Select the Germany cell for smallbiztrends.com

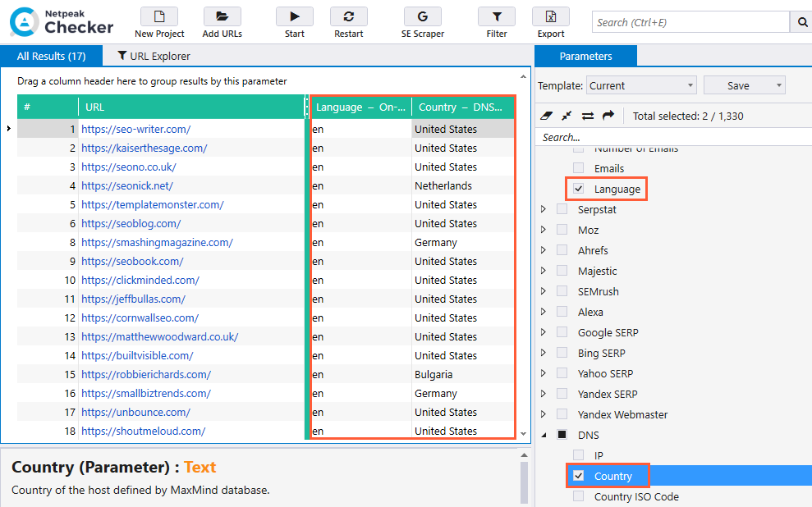pos(463,393)
